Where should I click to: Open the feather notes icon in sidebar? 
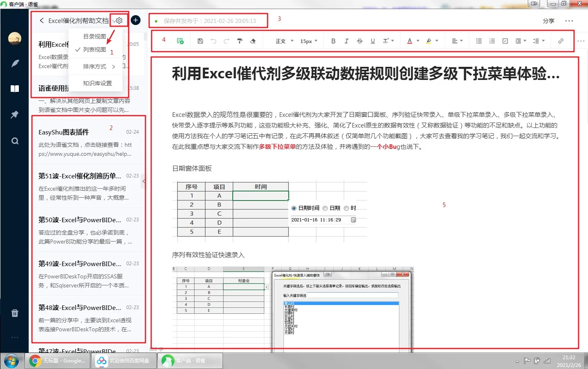click(15, 64)
